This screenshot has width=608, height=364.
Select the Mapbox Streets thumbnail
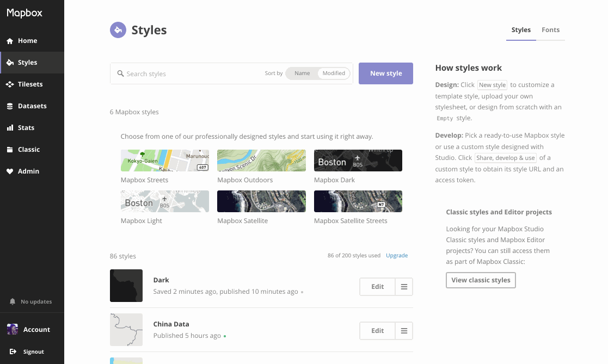point(165,161)
